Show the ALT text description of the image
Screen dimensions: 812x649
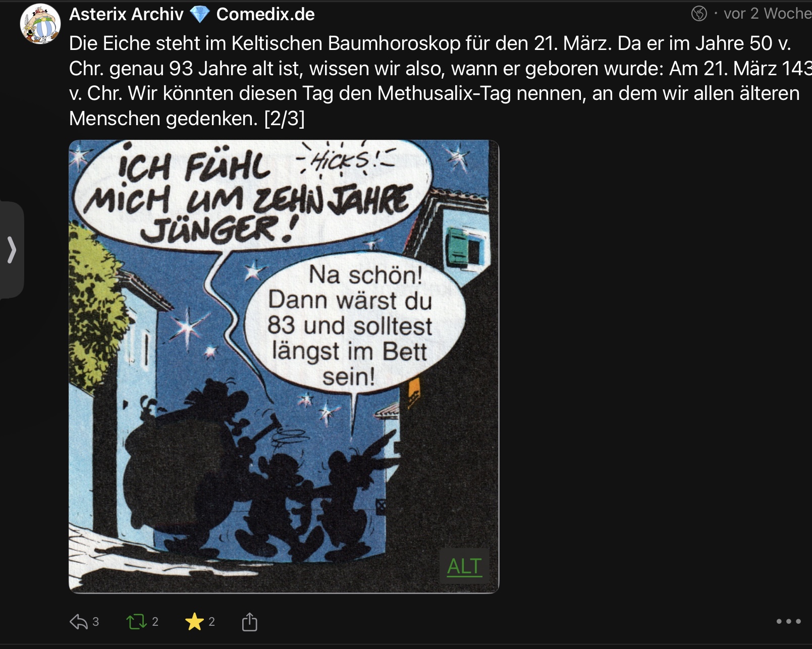(464, 566)
